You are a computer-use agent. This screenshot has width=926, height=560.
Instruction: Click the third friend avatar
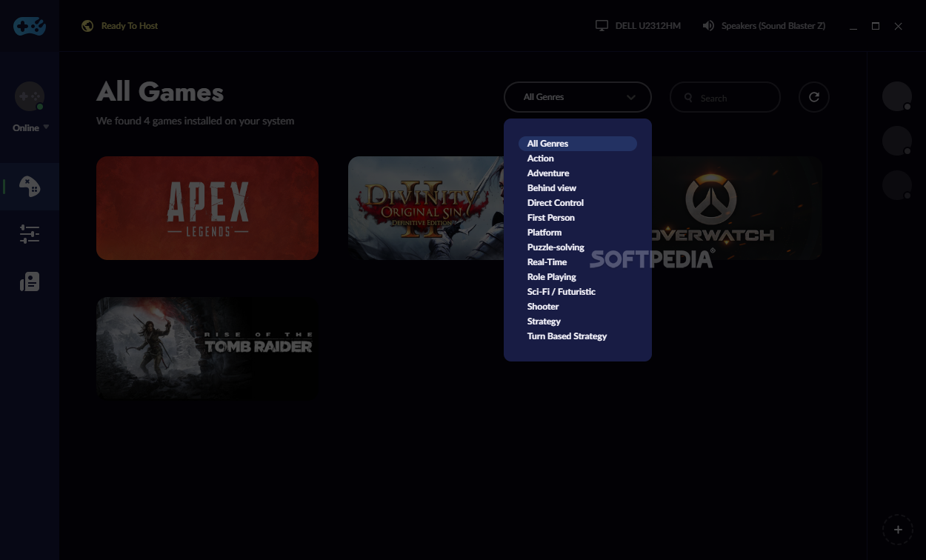897,185
